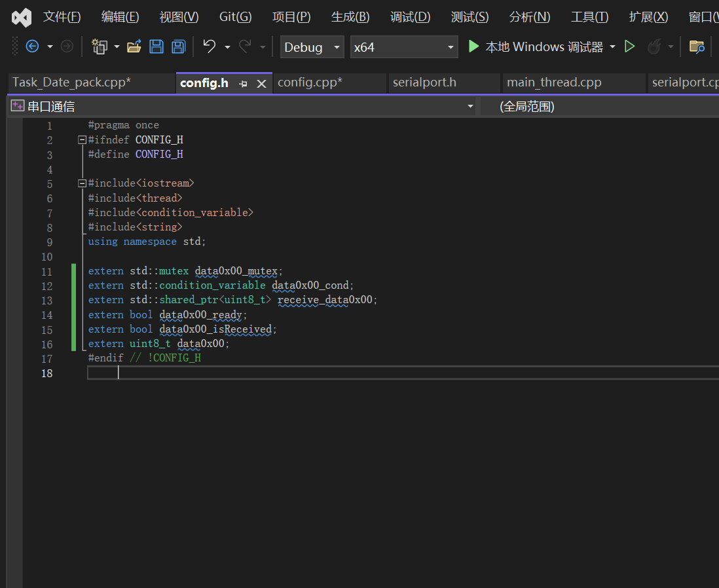Open the 串口通信 project scope dropdown
Screen dimensions: 719x588
tap(242, 107)
